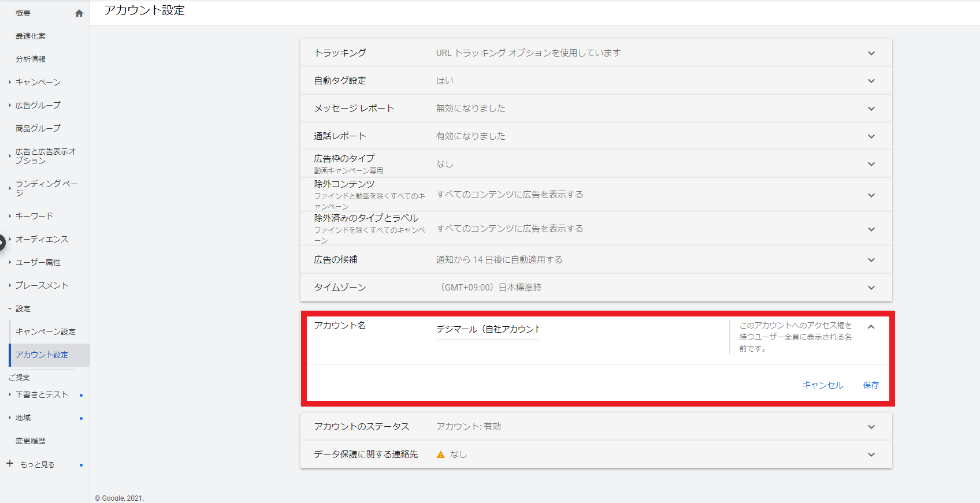Open 分析情報 in the sidebar
The width and height of the screenshot is (980, 503).
point(31,59)
